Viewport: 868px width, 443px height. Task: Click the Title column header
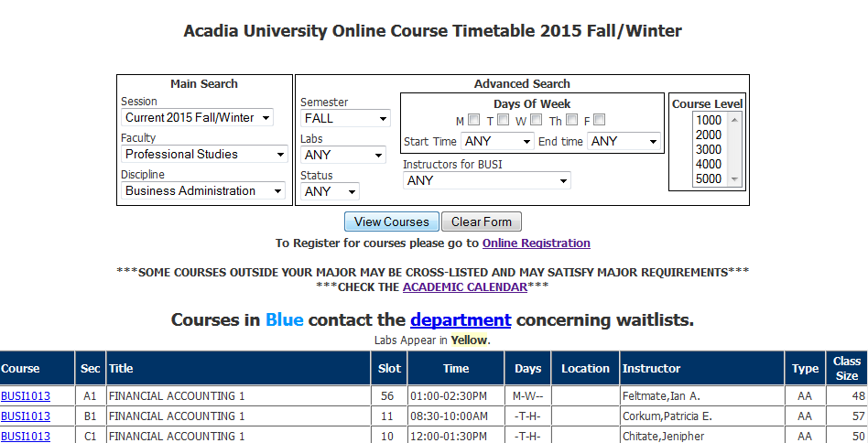click(x=239, y=368)
